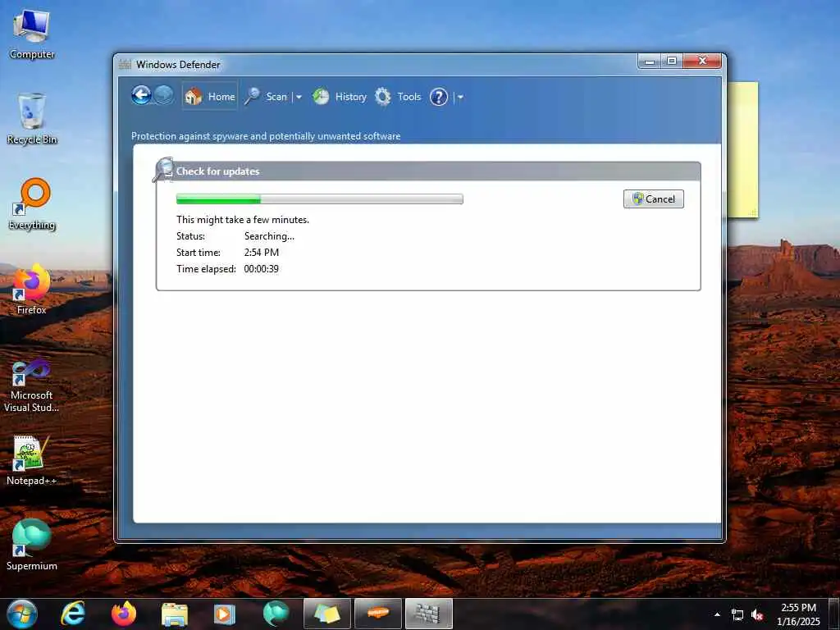Viewport: 840px width, 630px height.
Task: Click the Forward navigation arrow
Action: point(164,95)
